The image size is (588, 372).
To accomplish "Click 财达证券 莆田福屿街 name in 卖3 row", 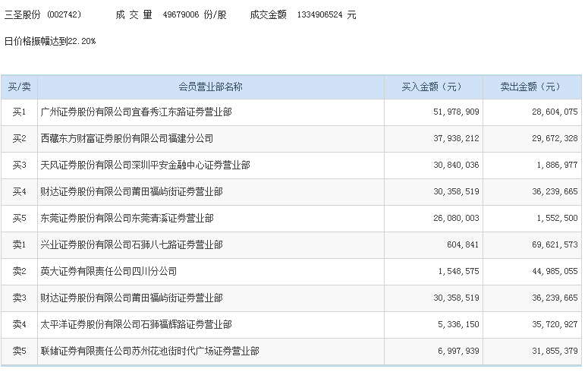I will coord(131,298).
